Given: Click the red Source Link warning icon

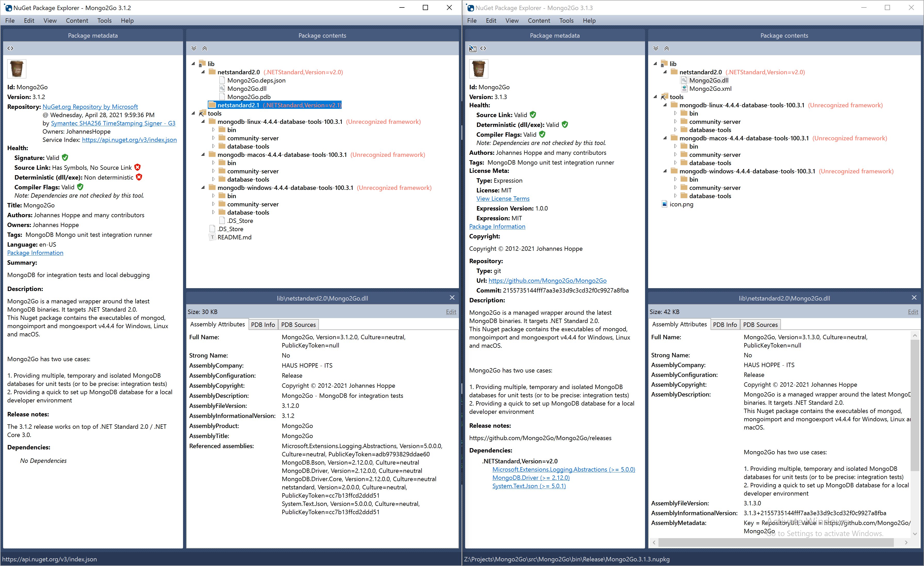Looking at the screenshot, I should click(x=138, y=167).
